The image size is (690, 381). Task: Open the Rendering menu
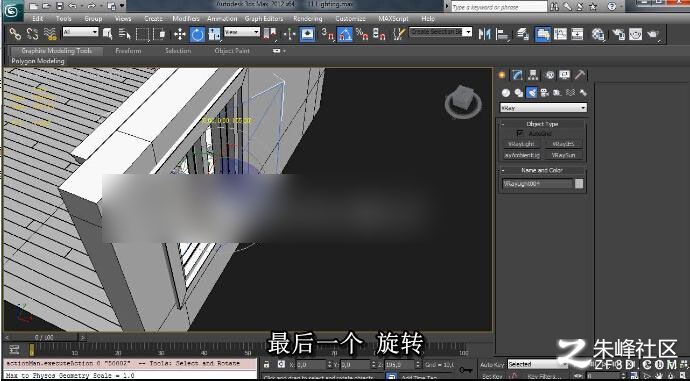(308, 18)
